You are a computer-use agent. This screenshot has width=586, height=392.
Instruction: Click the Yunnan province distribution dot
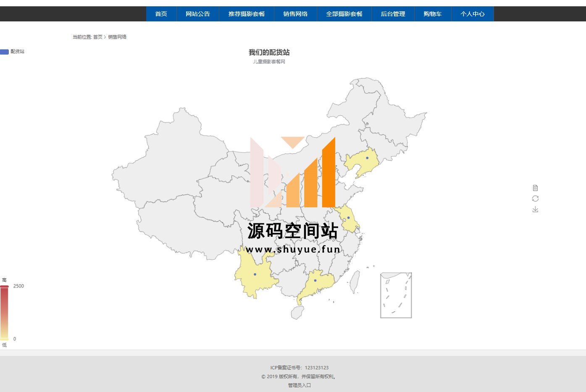[255, 274]
